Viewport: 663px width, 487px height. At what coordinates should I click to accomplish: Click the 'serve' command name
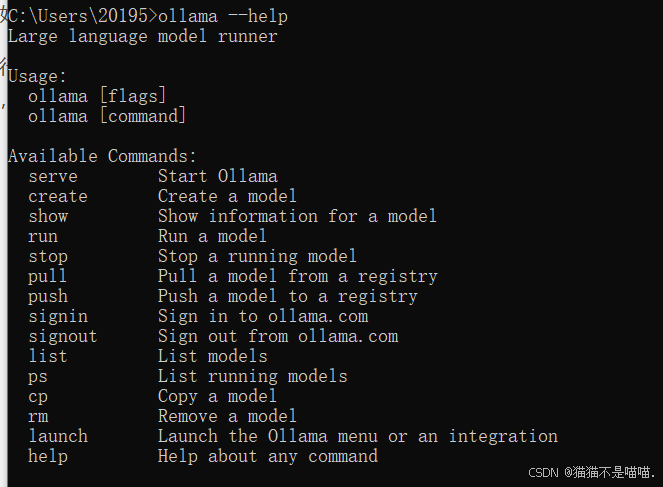click(x=53, y=177)
